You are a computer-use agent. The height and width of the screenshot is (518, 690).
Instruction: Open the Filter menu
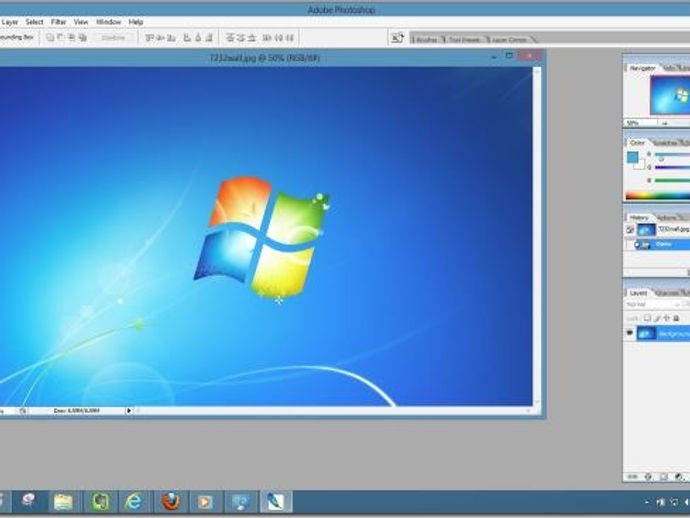(x=58, y=22)
